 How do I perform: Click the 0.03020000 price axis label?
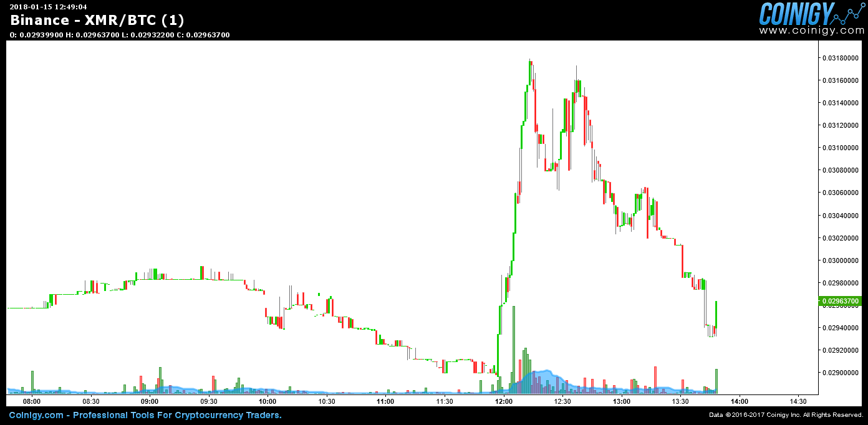point(842,238)
